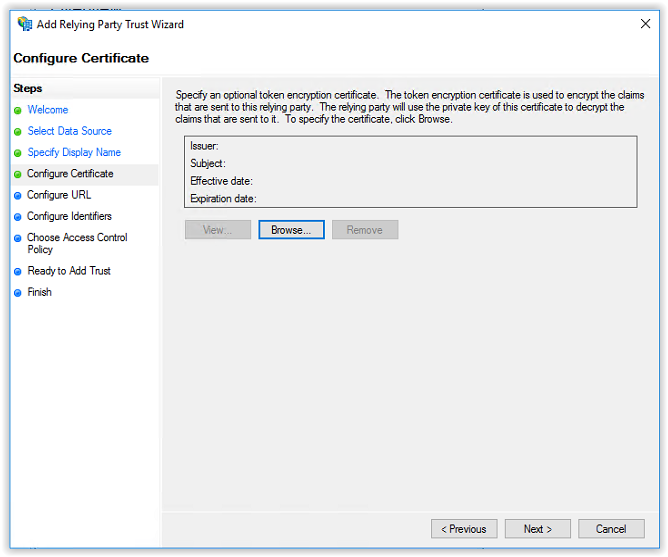Select the Configure Certificate step
Image resolution: width=668 pixels, height=557 pixels.
click(x=70, y=174)
